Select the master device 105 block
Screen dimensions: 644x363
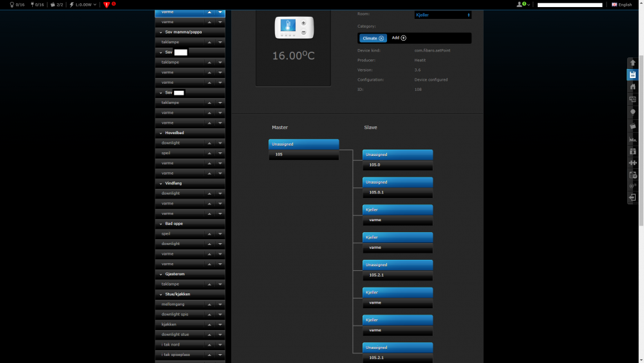[x=303, y=154]
